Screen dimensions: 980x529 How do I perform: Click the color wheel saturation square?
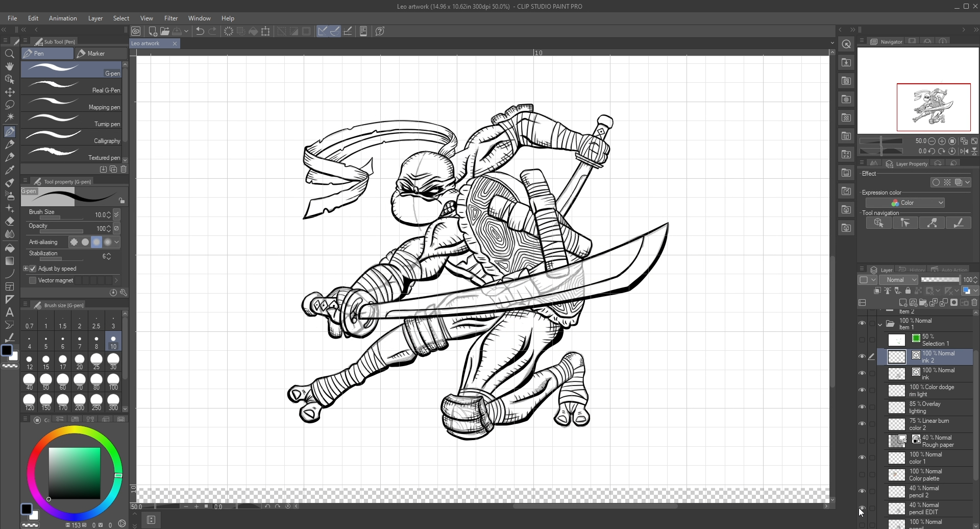pos(75,473)
